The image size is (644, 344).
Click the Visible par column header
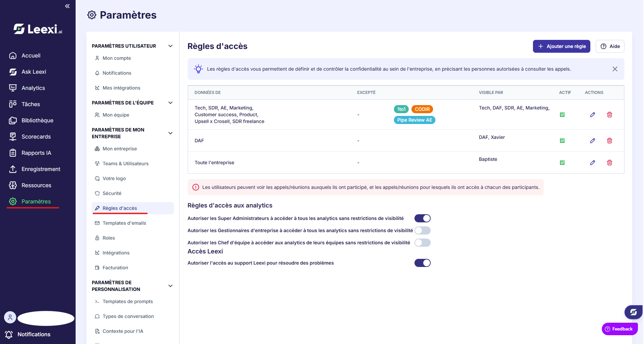tap(491, 93)
